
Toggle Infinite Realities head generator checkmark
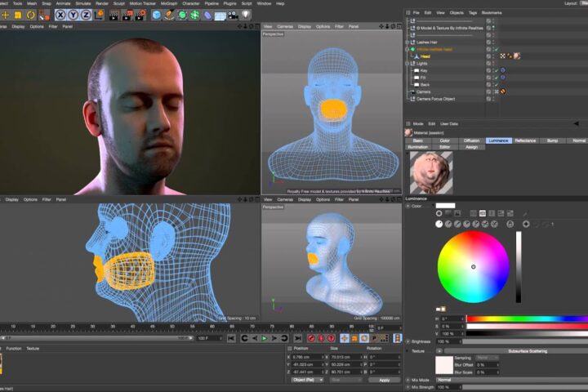497,50
